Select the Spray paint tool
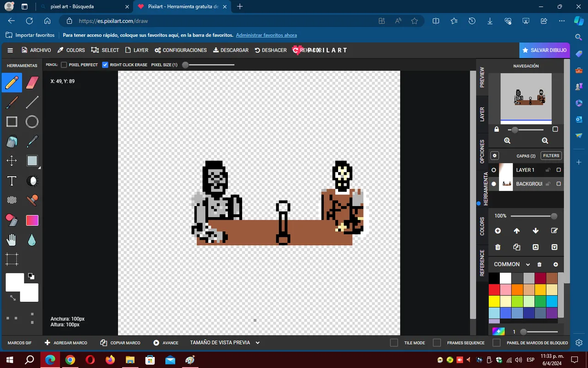Viewport: 588px width, 368px height. [12, 220]
